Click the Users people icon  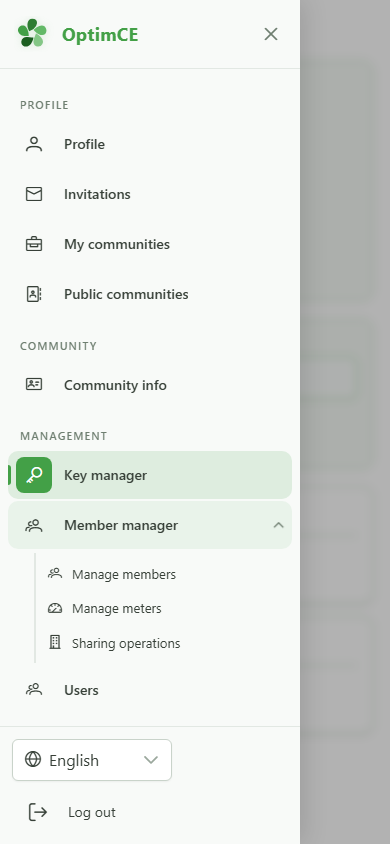click(34, 689)
